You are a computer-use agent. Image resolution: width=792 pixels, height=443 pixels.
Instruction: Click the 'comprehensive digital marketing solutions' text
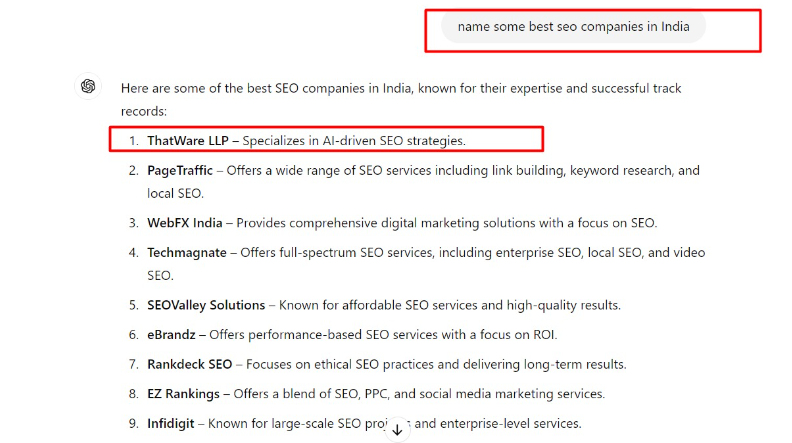coord(408,223)
